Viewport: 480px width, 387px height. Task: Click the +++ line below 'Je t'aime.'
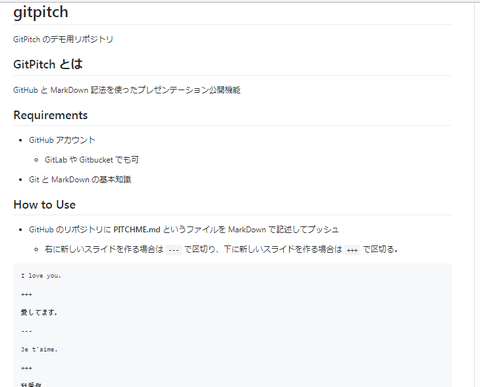27,368
